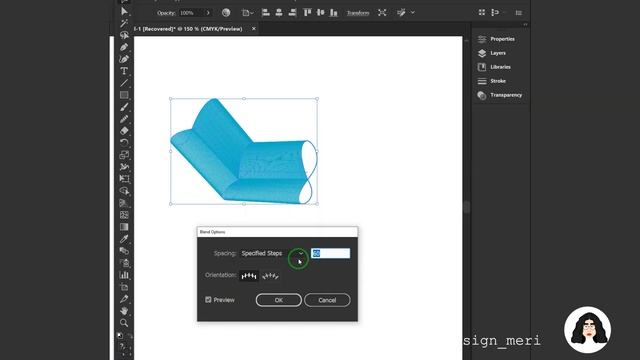Viewport: 640px width, 360px height.
Task: Select the Rotate tool
Action: (124, 143)
